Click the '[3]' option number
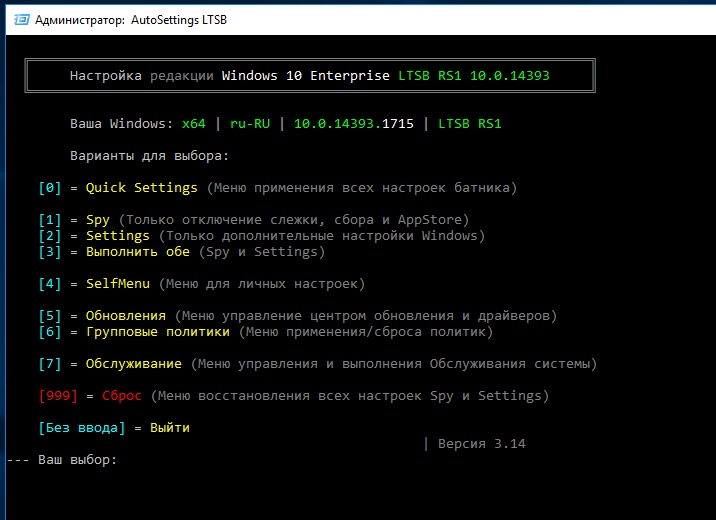716x520 pixels. click(50, 252)
